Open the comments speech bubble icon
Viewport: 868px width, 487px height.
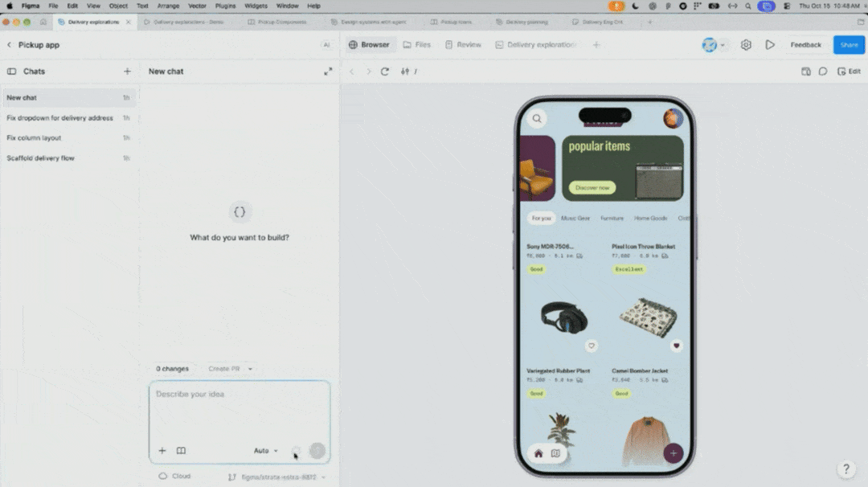(x=823, y=72)
